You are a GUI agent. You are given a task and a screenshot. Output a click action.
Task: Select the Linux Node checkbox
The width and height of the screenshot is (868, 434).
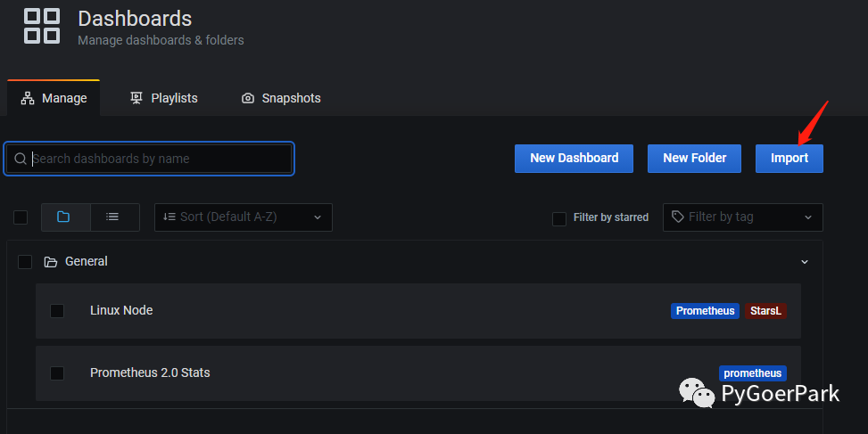click(x=57, y=311)
